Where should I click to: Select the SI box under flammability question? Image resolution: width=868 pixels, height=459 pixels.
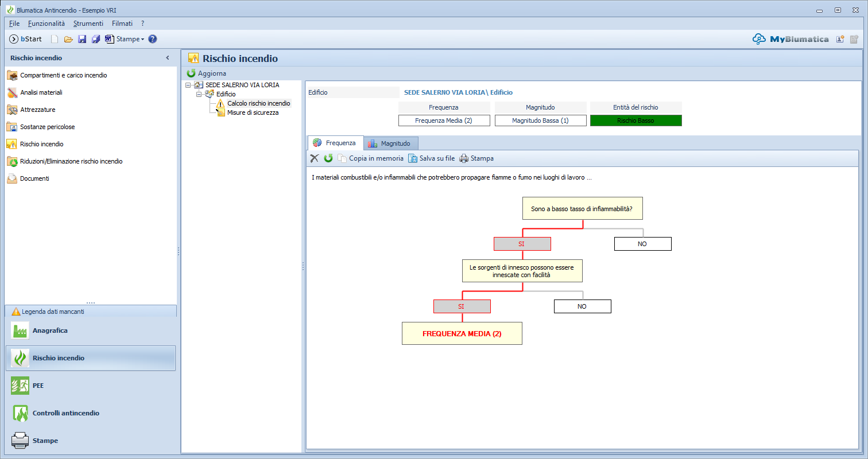tap(522, 244)
